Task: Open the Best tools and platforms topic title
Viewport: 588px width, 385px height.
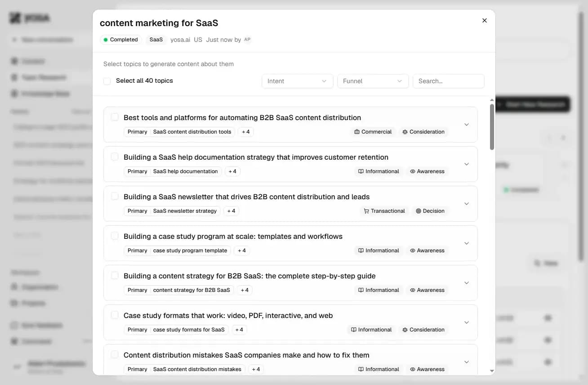Action: pyautogui.click(x=242, y=117)
